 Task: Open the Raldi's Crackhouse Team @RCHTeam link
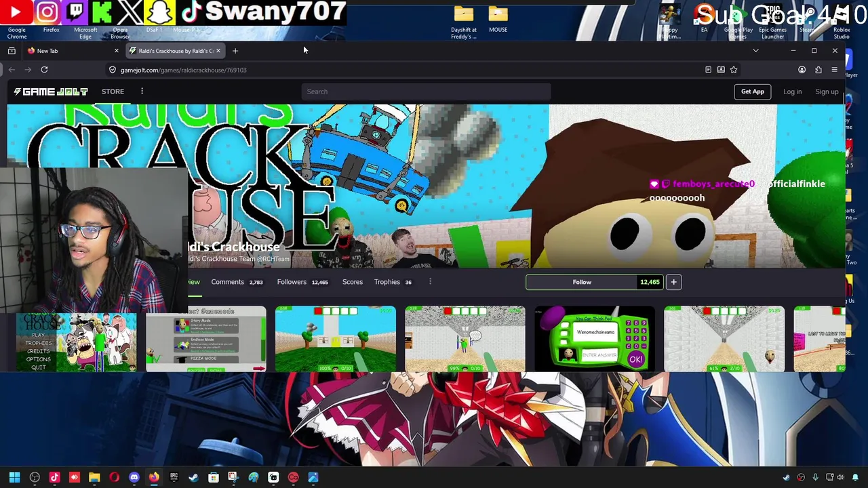tap(239, 259)
